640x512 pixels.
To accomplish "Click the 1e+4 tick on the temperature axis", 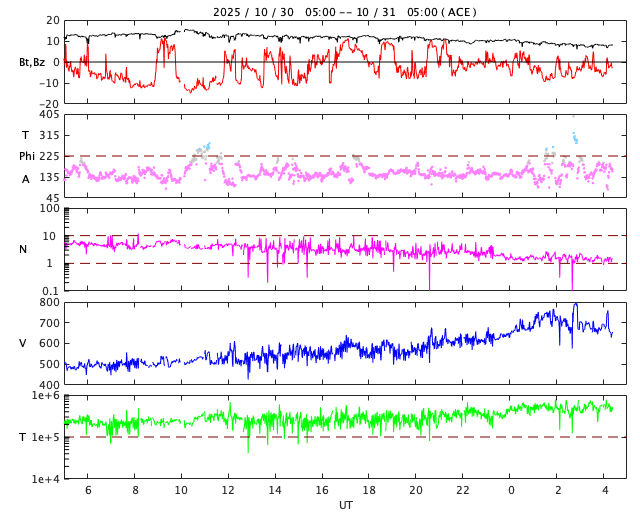I will 45,479.
